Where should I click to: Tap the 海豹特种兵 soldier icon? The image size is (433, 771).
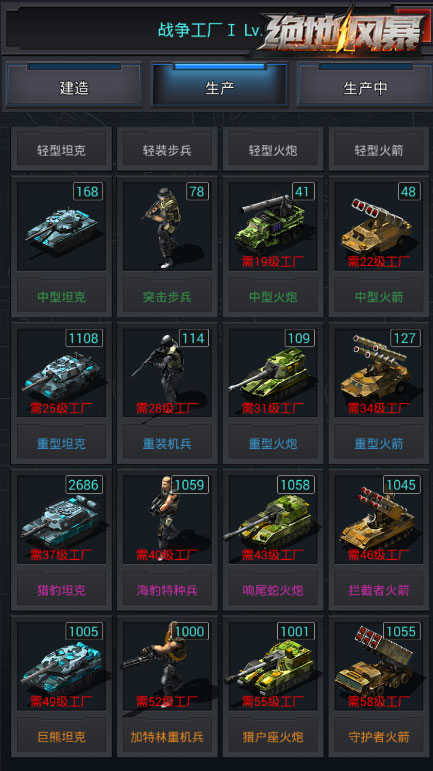167,519
